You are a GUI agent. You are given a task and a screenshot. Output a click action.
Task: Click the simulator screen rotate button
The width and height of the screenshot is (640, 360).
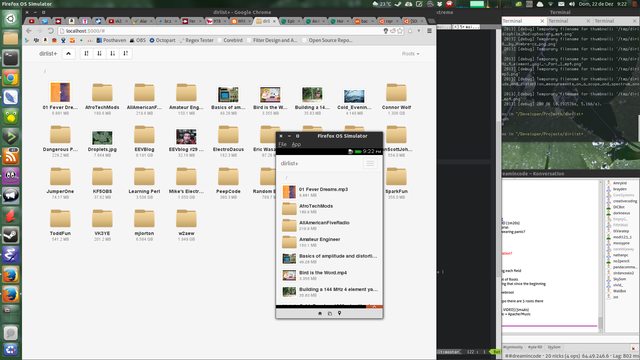pos(330,313)
